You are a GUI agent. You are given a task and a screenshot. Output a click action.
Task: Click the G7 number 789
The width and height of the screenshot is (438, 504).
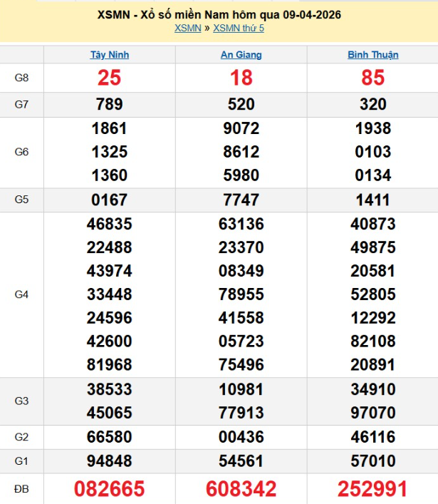pyautogui.click(x=110, y=105)
